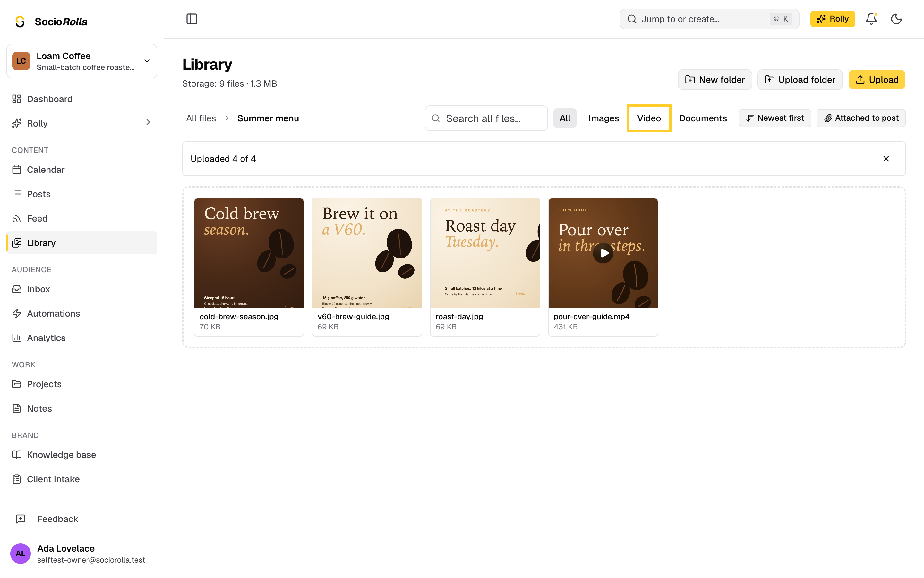Focus the Jump to or create search
This screenshot has height=578, width=924.
tap(709, 19)
